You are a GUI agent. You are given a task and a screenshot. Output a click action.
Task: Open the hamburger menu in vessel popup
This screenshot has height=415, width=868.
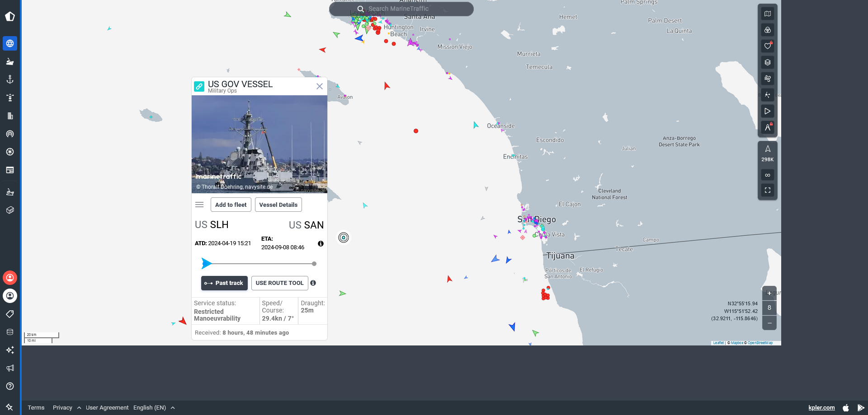coord(199,205)
